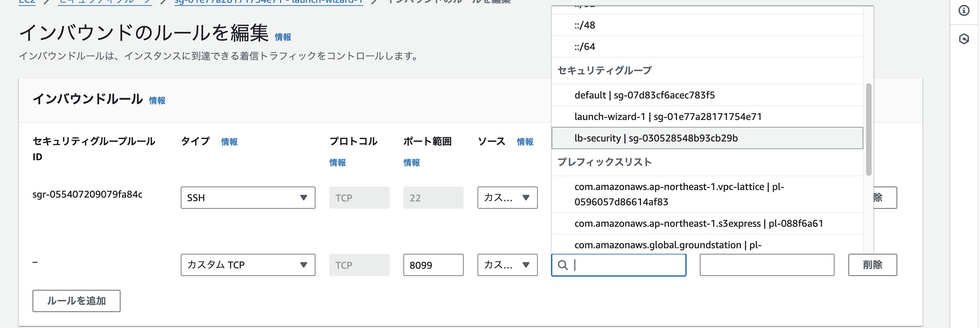980x328 pixels.
Task: Click the dropdown list scrollbar thumb
Action: [x=868, y=130]
